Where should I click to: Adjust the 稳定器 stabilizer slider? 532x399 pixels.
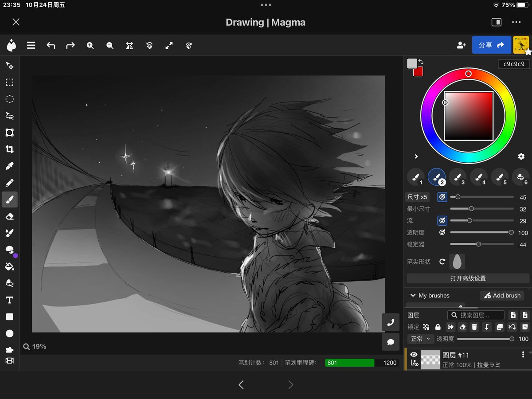[x=482, y=244]
